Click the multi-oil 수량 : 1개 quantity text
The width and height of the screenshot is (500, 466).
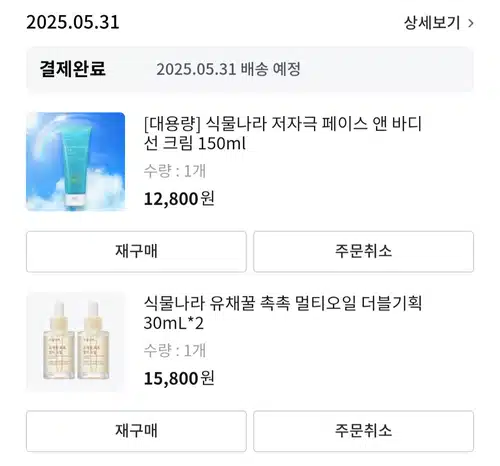(x=175, y=351)
